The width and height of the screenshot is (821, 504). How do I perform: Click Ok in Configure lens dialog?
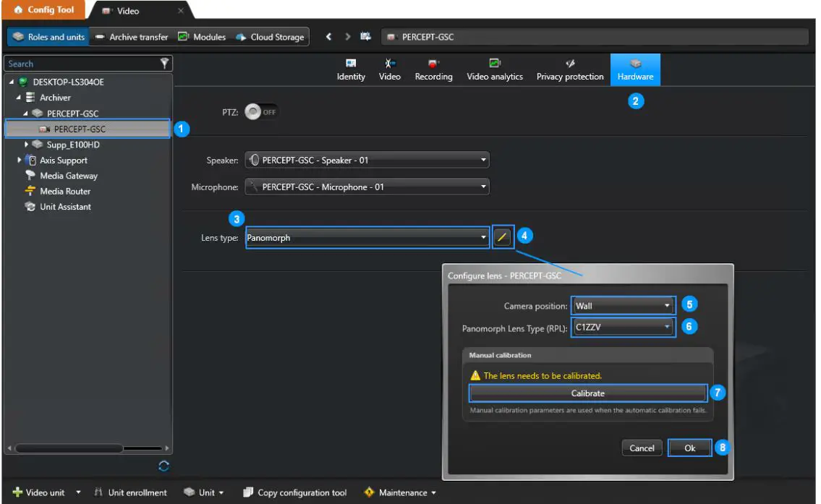pos(689,448)
